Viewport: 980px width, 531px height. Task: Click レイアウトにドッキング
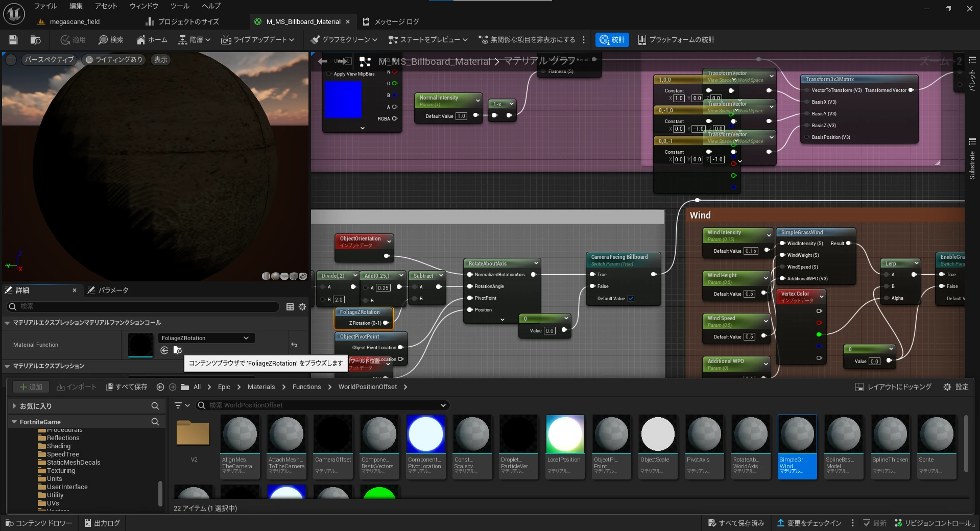click(894, 387)
